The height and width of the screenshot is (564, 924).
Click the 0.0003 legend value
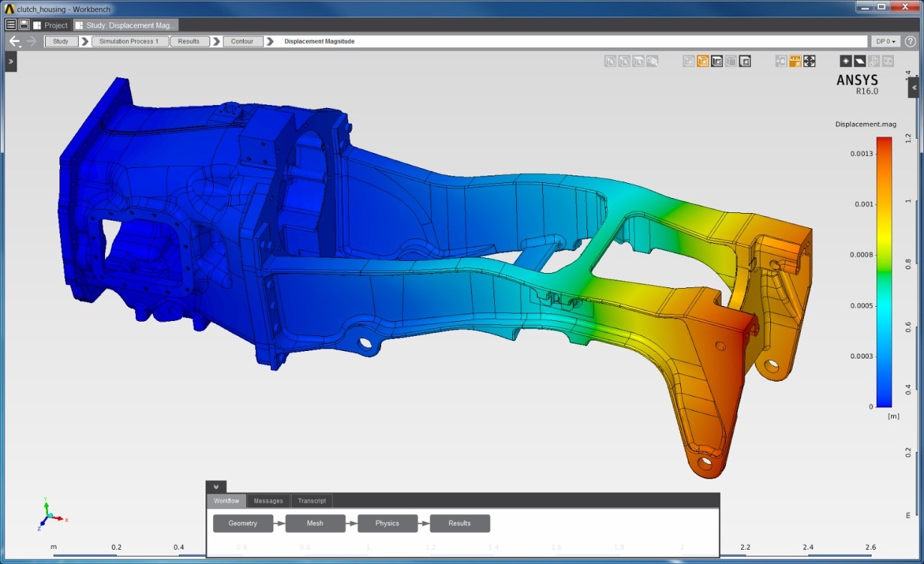pyautogui.click(x=862, y=356)
